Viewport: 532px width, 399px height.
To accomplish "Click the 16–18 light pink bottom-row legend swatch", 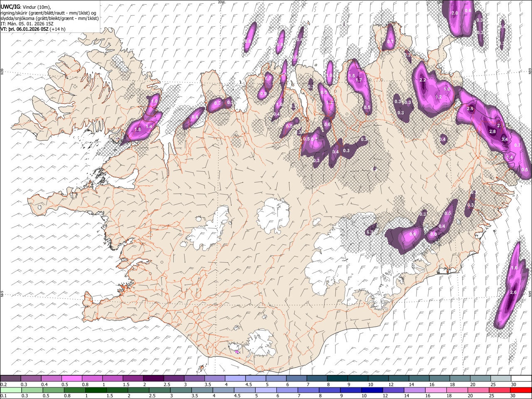I will click(436, 390).
